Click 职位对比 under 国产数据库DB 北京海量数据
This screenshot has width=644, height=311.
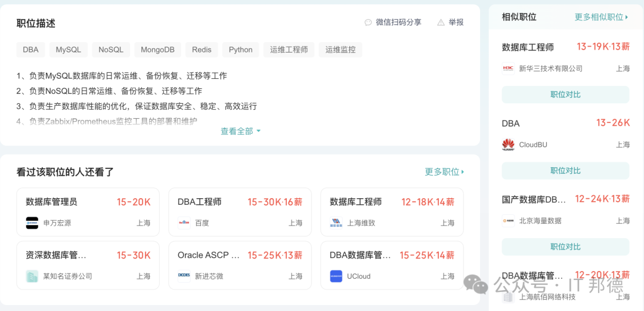tap(565, 247)
